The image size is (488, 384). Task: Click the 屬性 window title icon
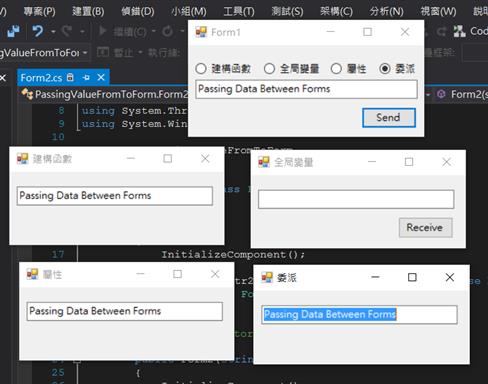(x=32, y=274)
